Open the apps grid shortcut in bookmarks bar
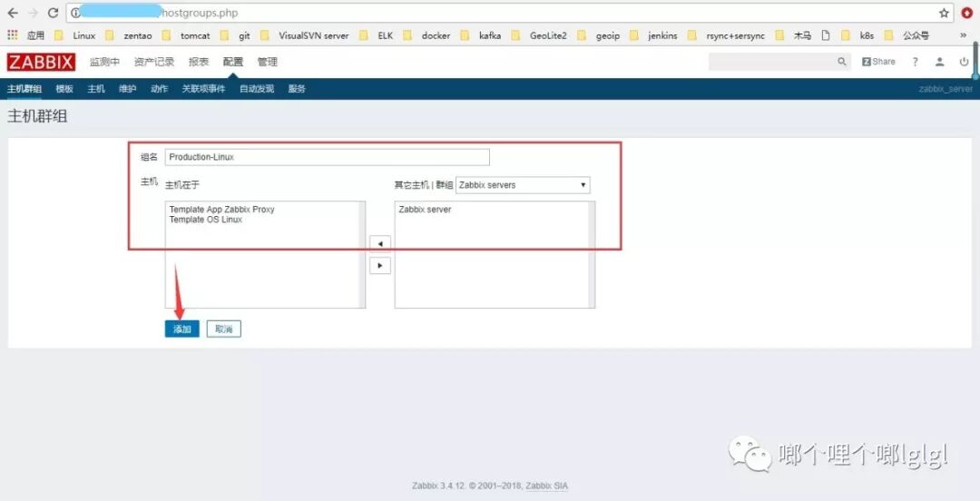 coord(13,35)
